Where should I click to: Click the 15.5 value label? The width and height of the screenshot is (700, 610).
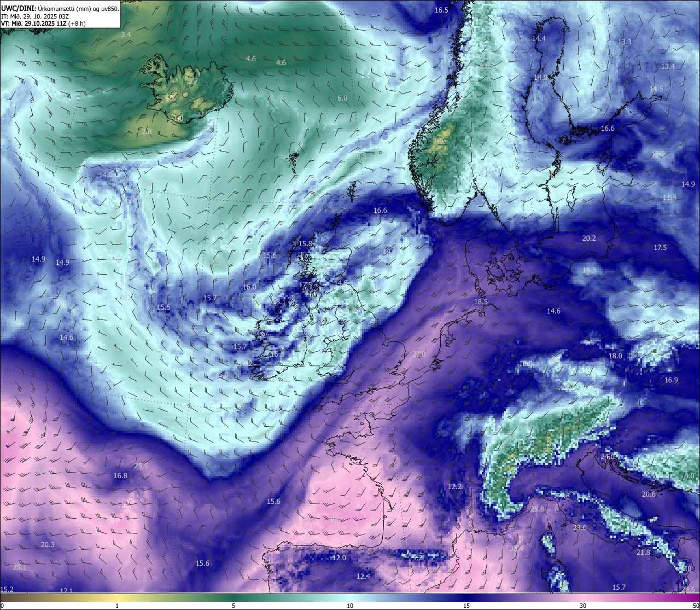pyautogui.click(x=164, y=307)
